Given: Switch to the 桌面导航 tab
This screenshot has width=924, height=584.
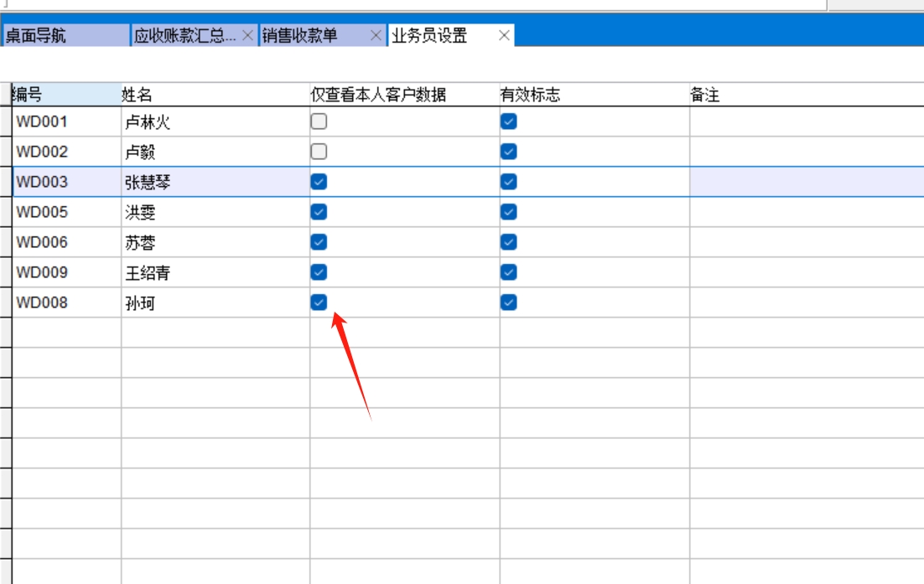Looking at the screenshot, I should click(x=65, y=35).
